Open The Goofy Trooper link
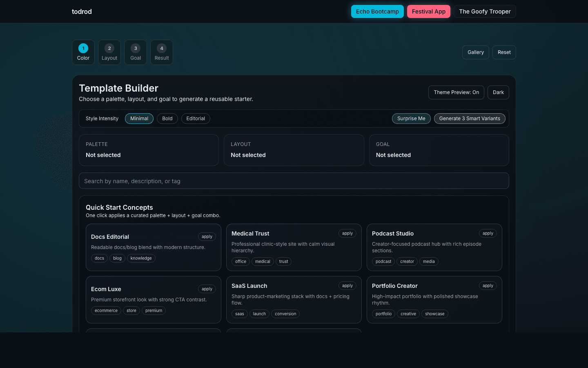The width and height of the screenshot is (588, 368). tap(485, 11)
